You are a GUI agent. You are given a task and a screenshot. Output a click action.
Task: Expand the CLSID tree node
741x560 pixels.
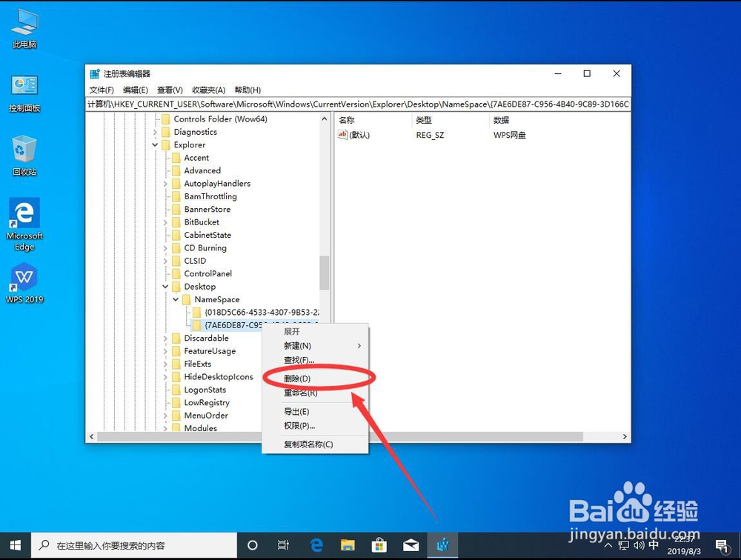pos(165,261)
